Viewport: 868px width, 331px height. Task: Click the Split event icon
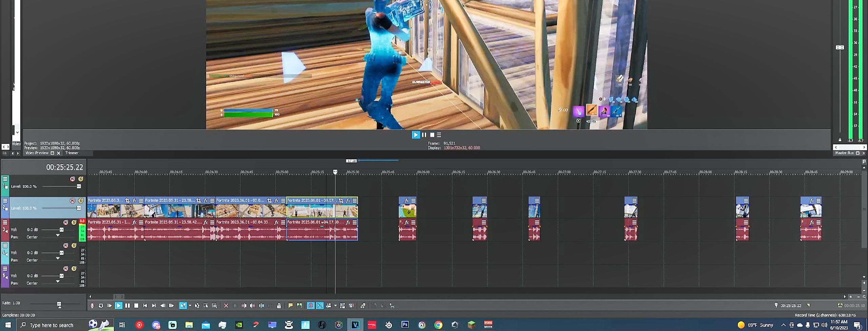click(x=261, y=306)
